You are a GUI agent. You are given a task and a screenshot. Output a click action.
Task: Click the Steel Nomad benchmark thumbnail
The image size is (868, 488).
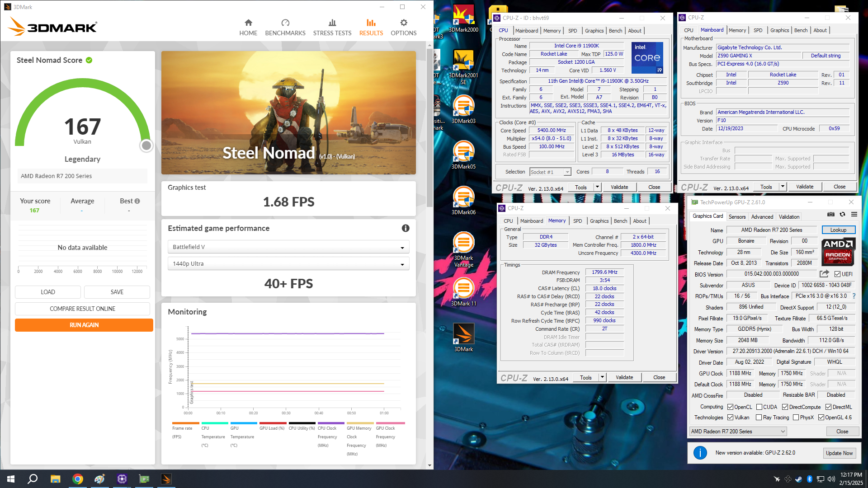pos(288,113)
